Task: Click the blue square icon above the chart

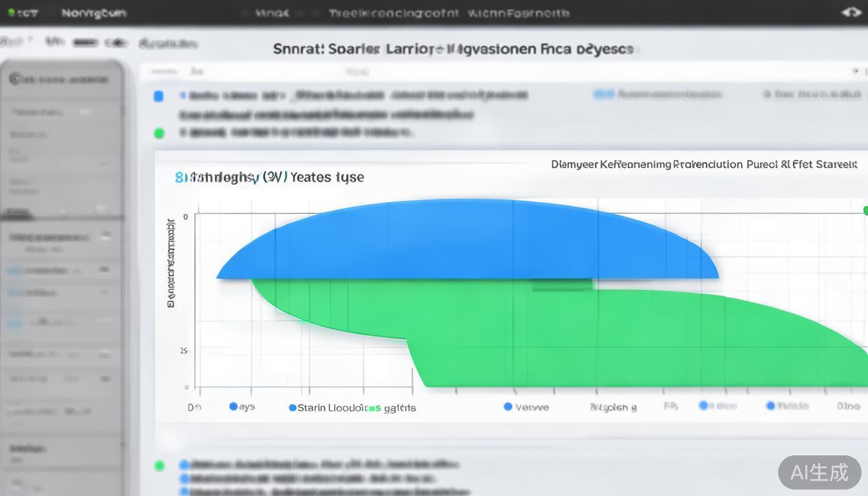Action: [x=158, y=96]
